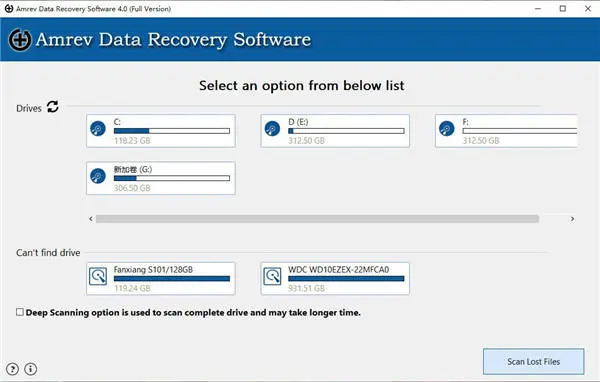The image size is (600, 382).
Task: Click the Fanxiang S101/128GB disk search icon
Action: point(98,276)
